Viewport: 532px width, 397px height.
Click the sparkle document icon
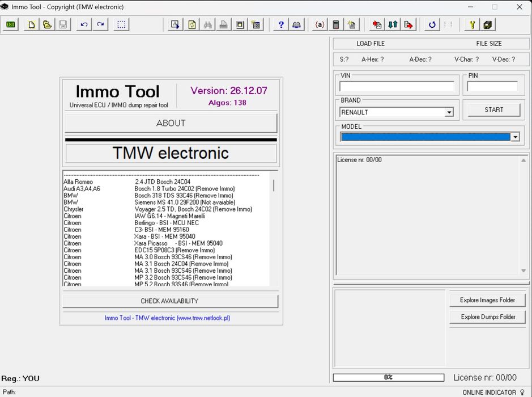[x=352, y=24]
